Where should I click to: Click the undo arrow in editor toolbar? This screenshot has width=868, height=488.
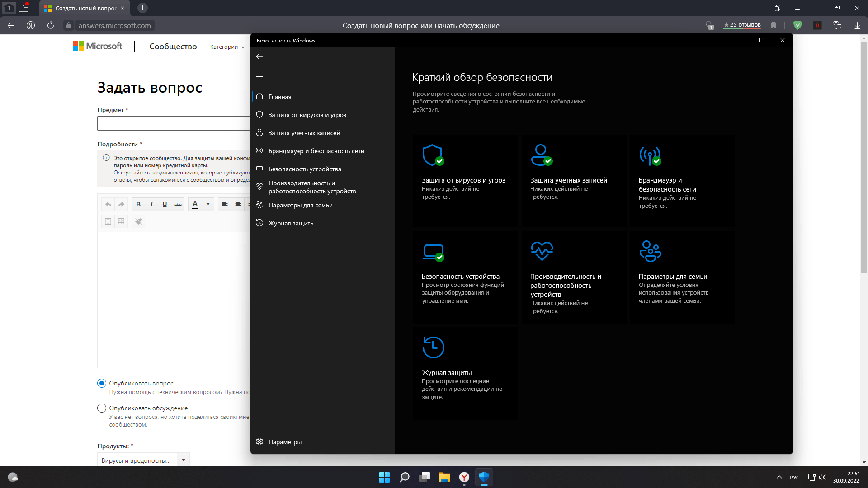coord(108,204)
